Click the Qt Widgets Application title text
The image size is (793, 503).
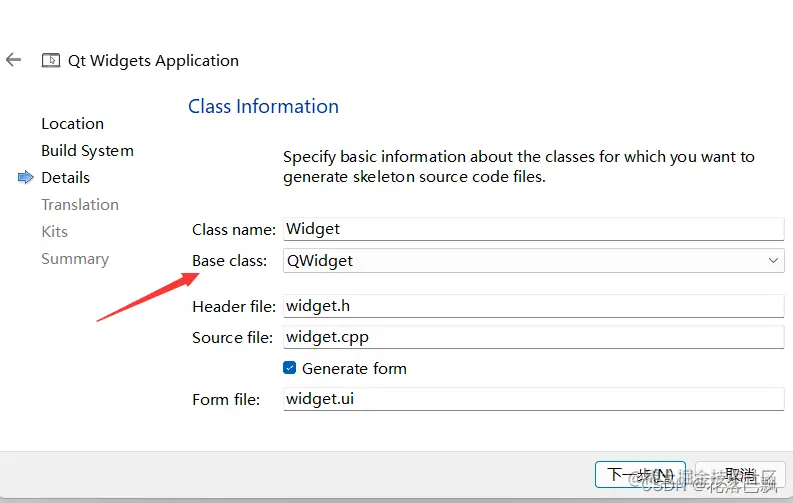153,61
